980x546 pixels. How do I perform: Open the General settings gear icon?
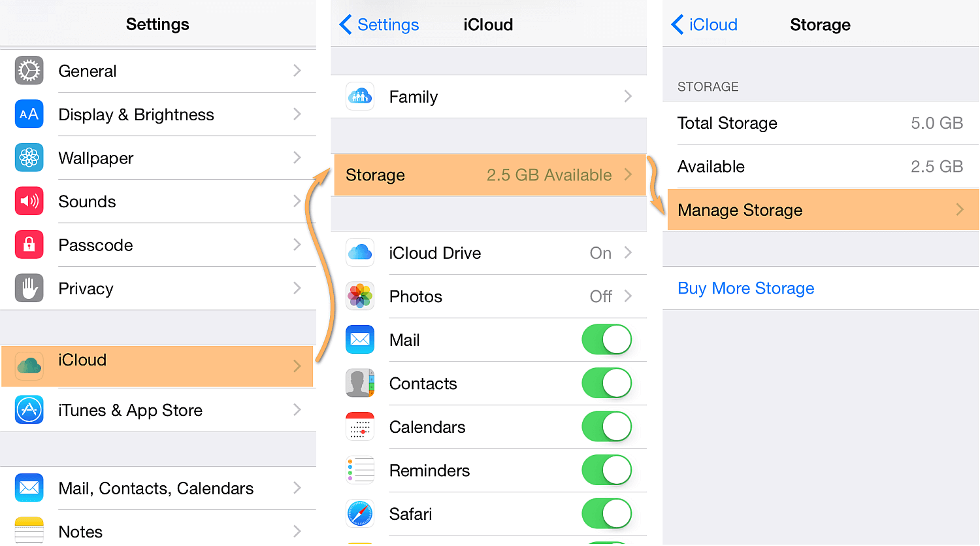29,71
